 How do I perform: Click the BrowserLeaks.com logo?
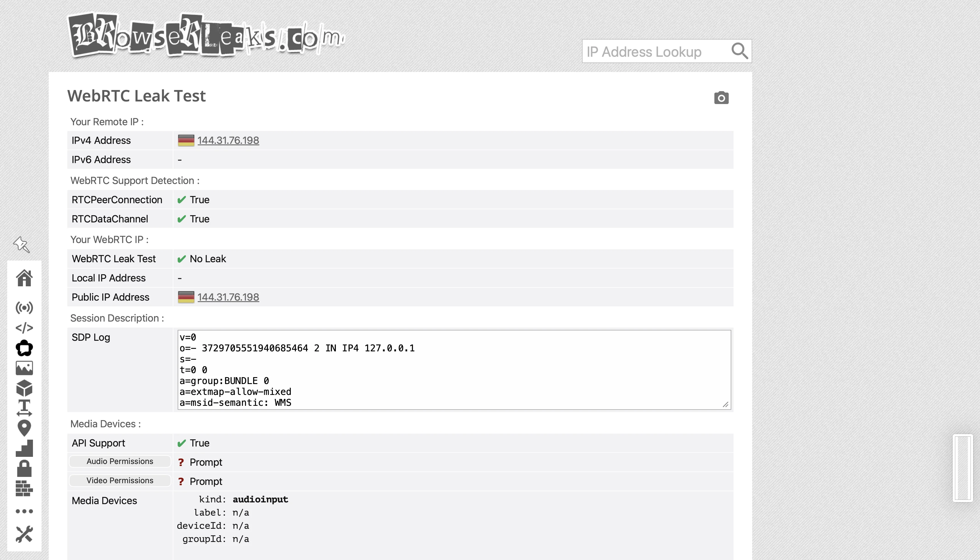(x=206, y=35)
